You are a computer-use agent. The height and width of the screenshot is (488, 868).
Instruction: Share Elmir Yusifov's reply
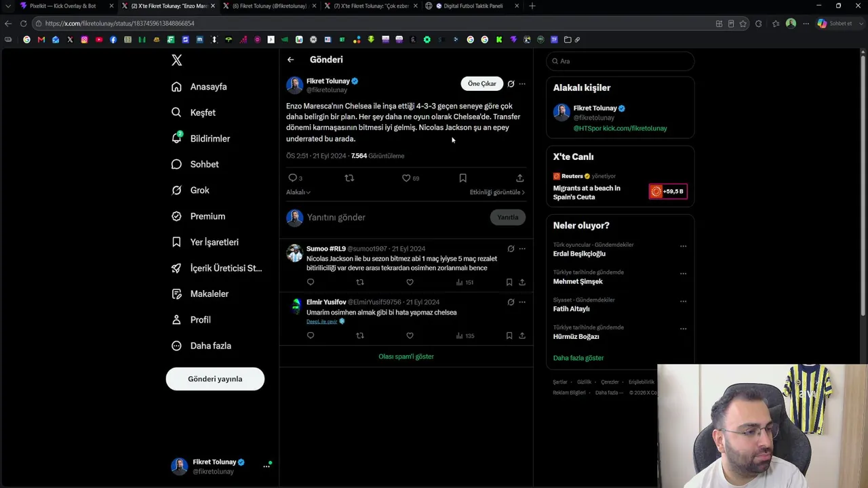[x=522, y=335]
